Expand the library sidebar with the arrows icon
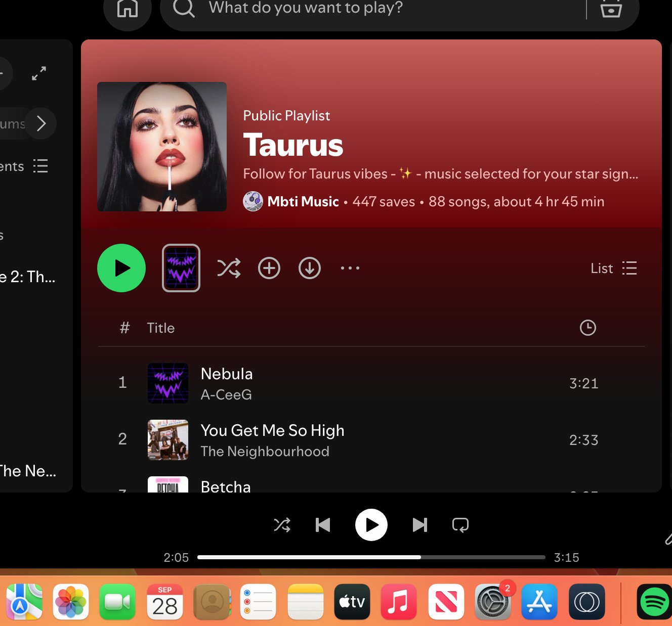672x626 pixels. [39, 73]
